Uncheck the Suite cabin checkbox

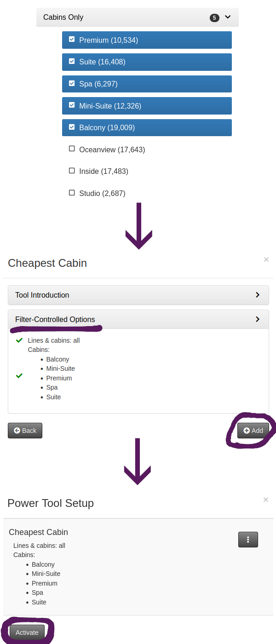click(x=72, y=61)
